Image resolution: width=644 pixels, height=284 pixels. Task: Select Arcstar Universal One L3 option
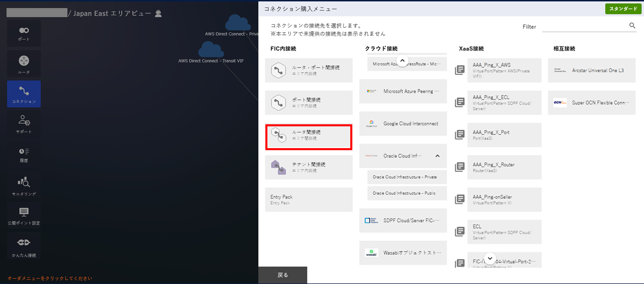592,70
